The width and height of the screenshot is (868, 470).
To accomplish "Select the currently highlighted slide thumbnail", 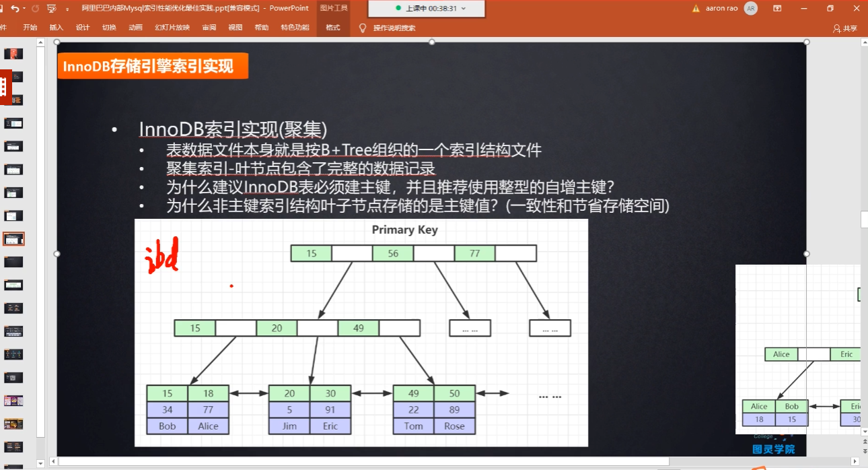I will point(13,239).
